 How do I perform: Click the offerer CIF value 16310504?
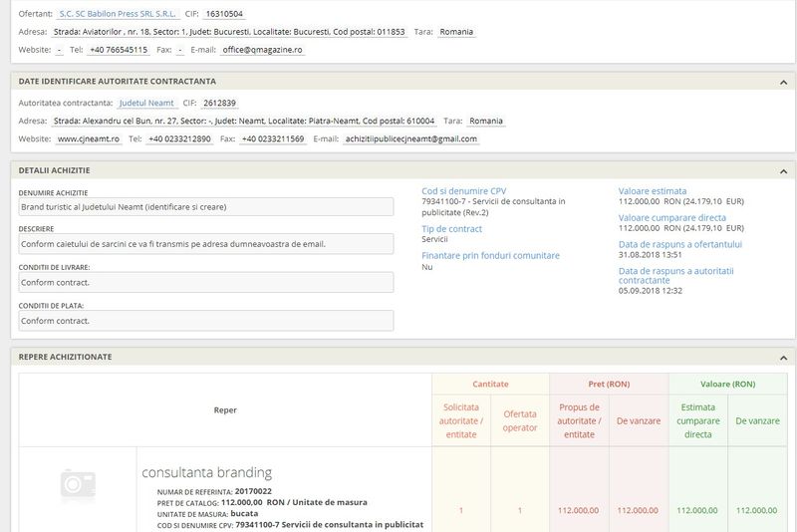225,15
